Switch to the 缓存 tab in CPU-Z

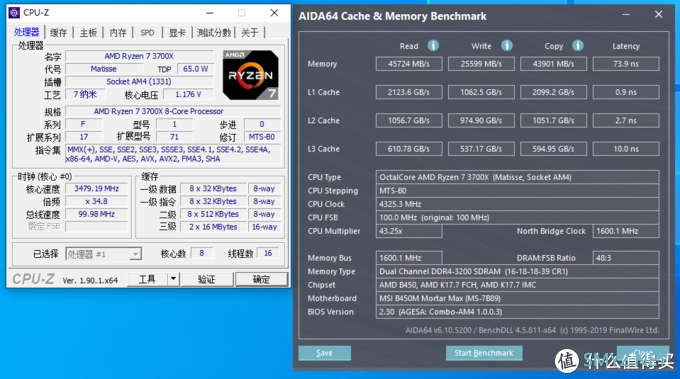[58, 33]
